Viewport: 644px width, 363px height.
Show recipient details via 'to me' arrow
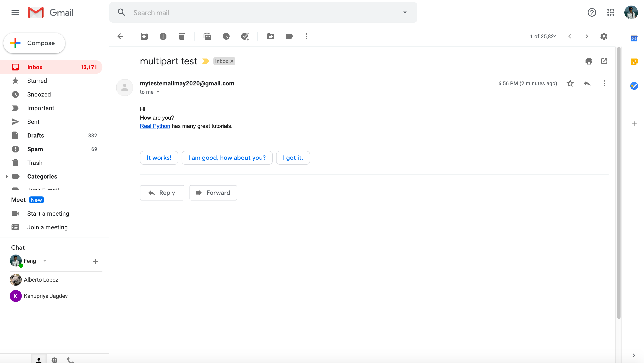point(158,92)
